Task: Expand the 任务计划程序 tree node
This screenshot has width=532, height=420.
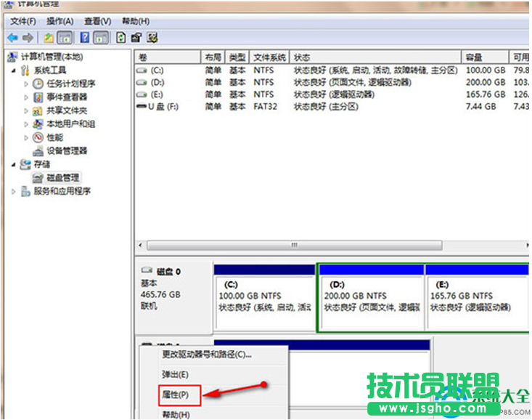Action: pyautogui.click(x=27, y=84)
